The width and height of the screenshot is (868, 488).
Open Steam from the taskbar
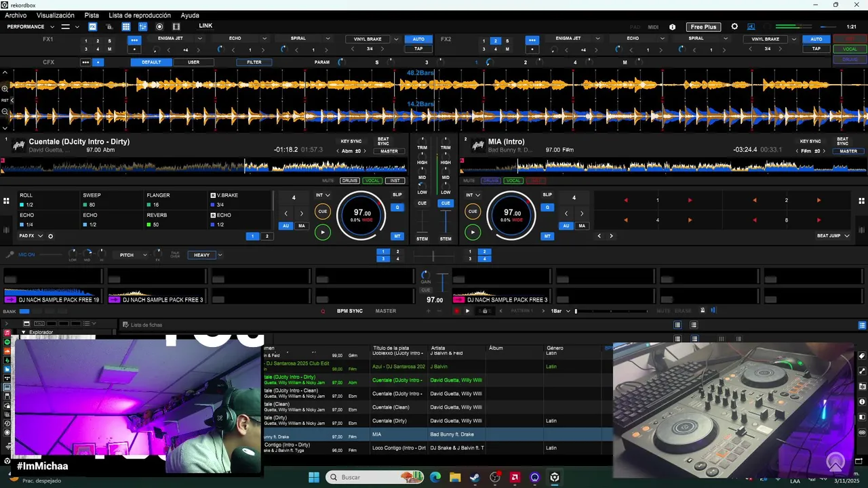coord(475,477)
